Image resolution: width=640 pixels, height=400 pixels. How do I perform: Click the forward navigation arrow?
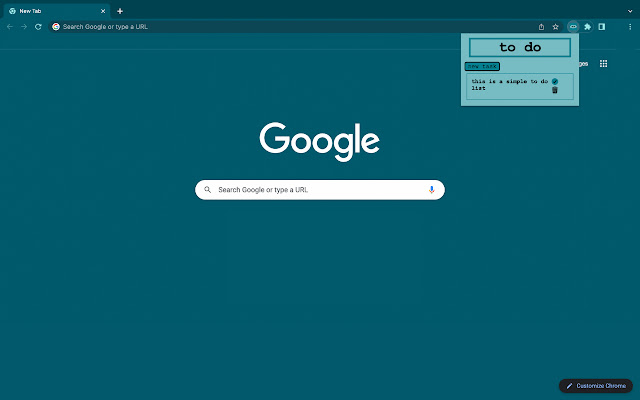click(x=24, y=27)
